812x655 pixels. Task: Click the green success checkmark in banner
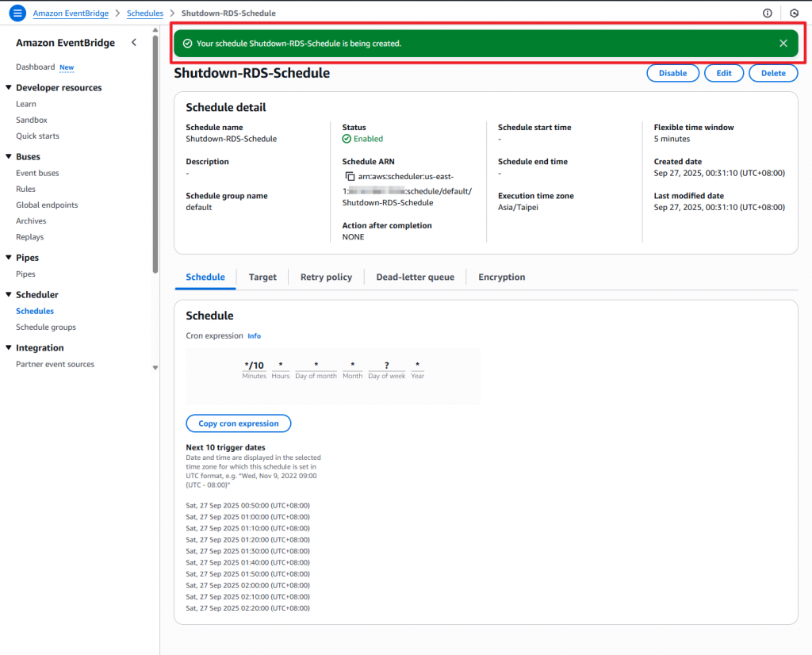click(x=187, y=44)
